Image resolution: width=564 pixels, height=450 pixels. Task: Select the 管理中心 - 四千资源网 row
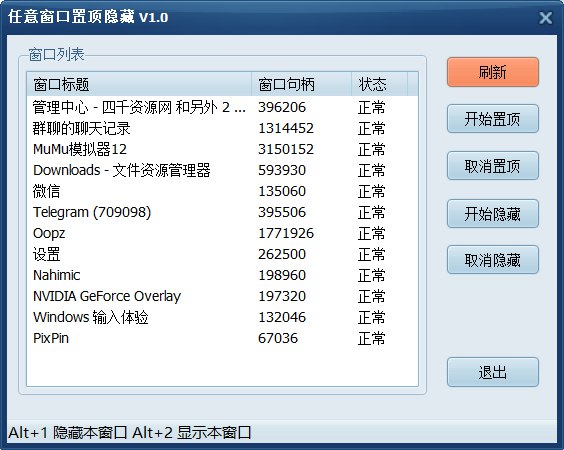(222, 107)
